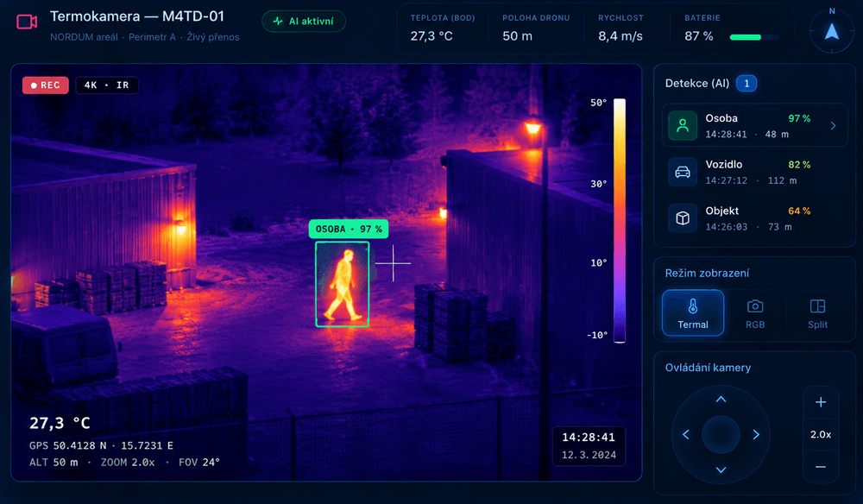This screenshot has width=863, height=504.
Task: Click the pink camera icon beside Termokamera title
Action: (27, 22)
